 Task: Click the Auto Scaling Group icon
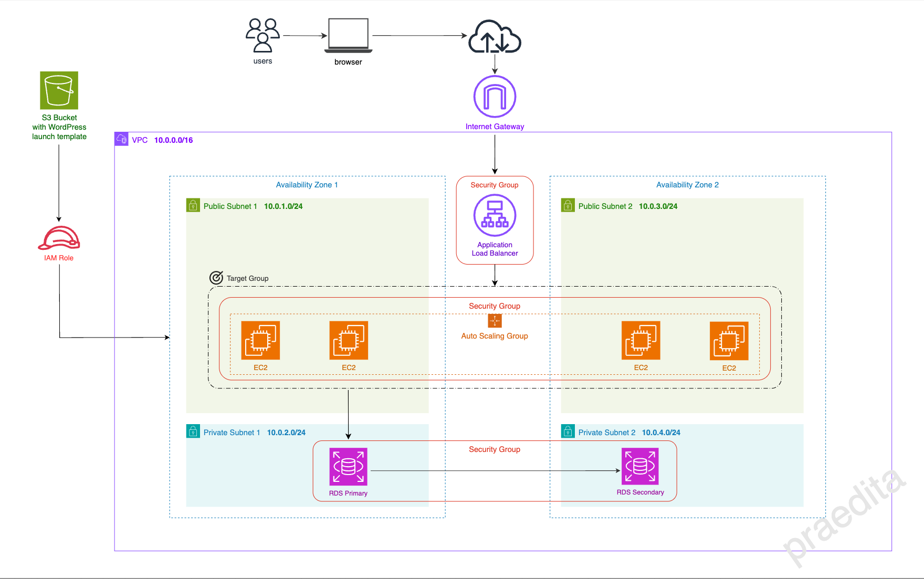pos(495,320)
